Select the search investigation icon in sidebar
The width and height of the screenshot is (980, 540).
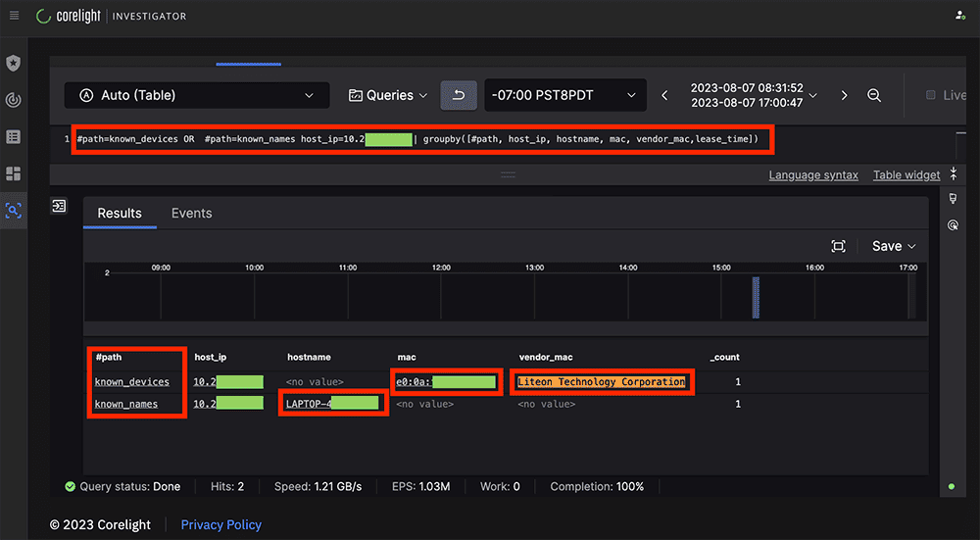tap(14, 211)
